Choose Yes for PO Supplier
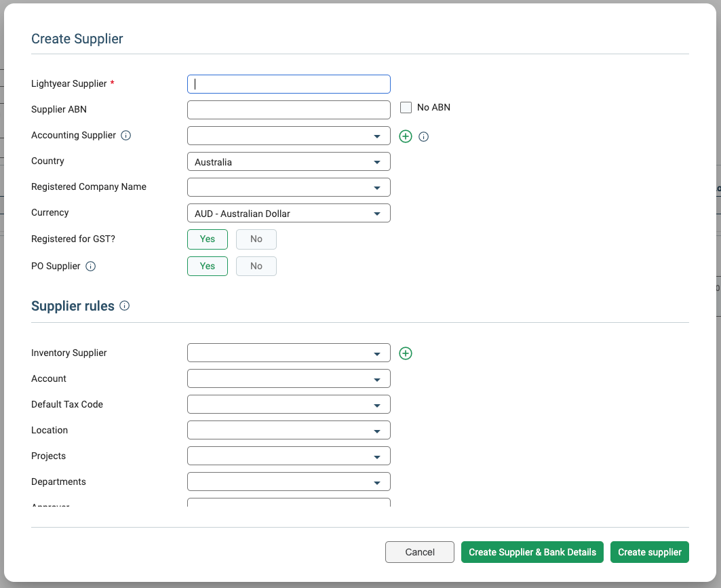 click(x=208, y=266)
